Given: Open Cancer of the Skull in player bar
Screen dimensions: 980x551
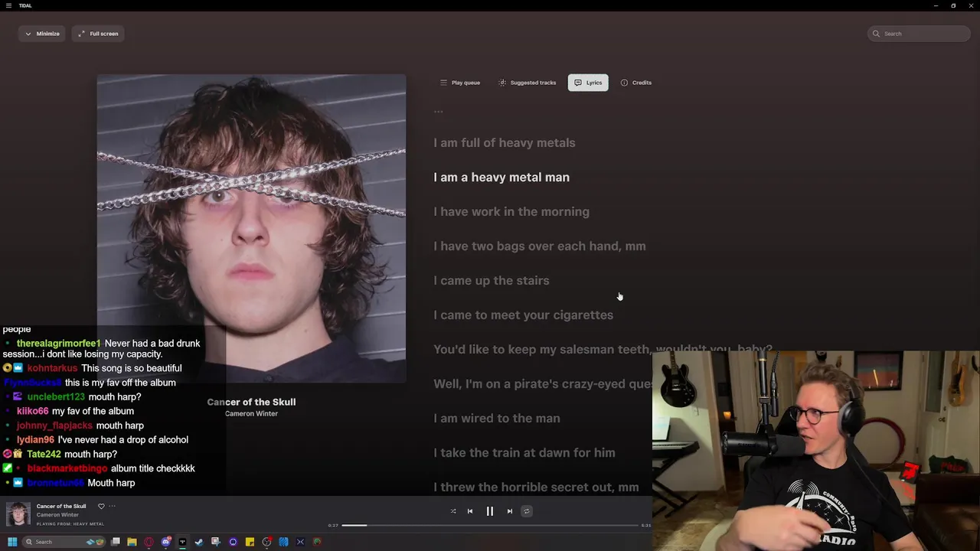Looking at the screenshot, I should [x=61, y=506].
